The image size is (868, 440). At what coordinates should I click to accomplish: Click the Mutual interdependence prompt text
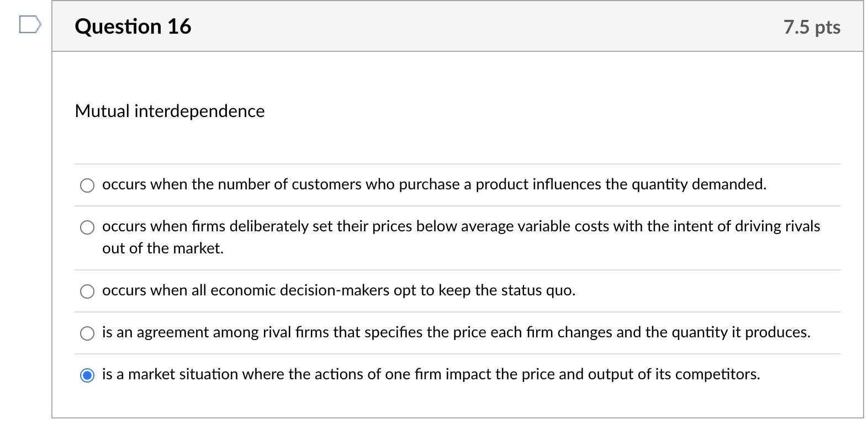point(170,111)
